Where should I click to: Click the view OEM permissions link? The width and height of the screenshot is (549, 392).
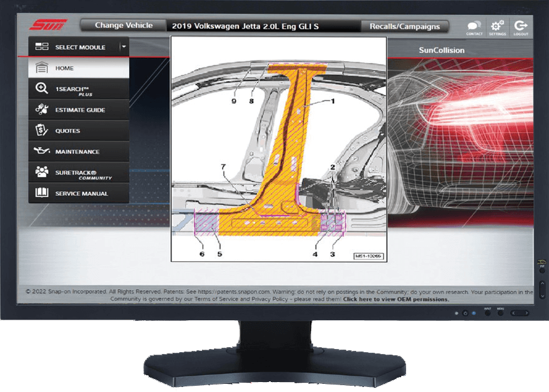(x=396, y=299)
